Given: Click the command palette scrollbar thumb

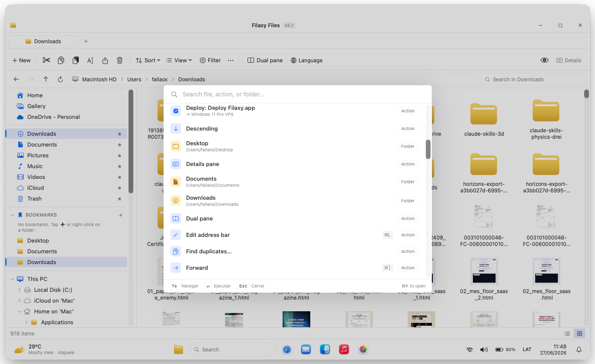Looking at the screenshot, I should tap(428, 149).
